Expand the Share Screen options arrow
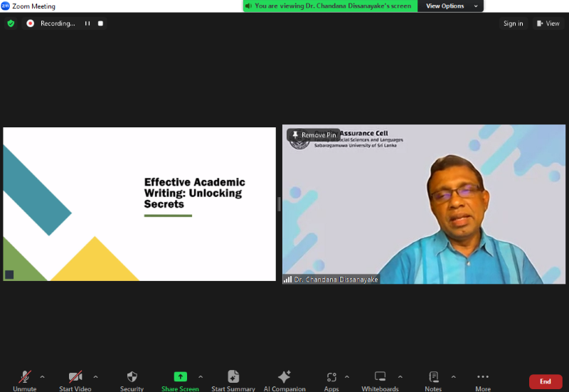Viewport: 569px width, 392px height. point(201,376)
